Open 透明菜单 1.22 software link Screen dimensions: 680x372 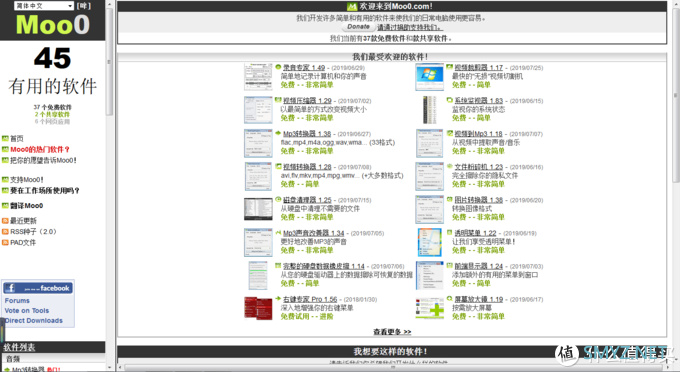(475, 233)
